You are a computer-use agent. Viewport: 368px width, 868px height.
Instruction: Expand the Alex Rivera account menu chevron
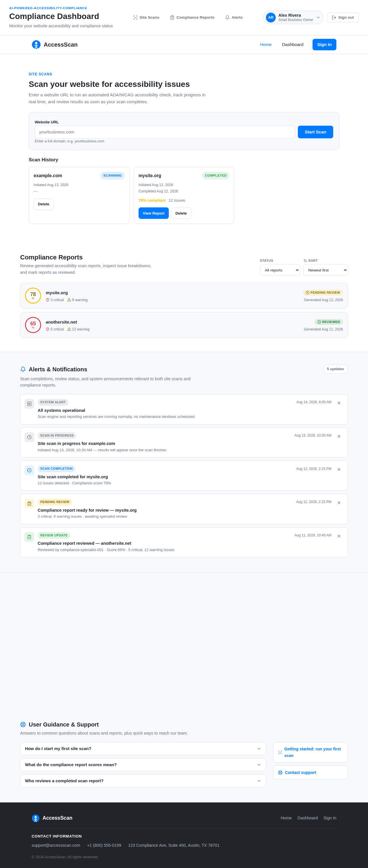[x=318, y=18]
